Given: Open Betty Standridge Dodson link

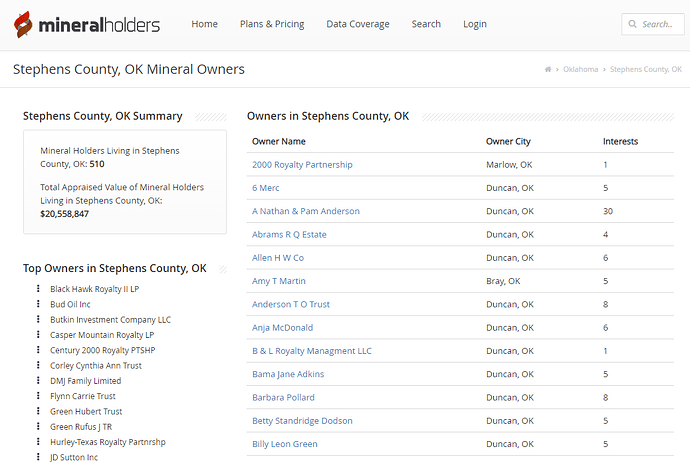Looking at the screenshot, I should coord(302,421).
